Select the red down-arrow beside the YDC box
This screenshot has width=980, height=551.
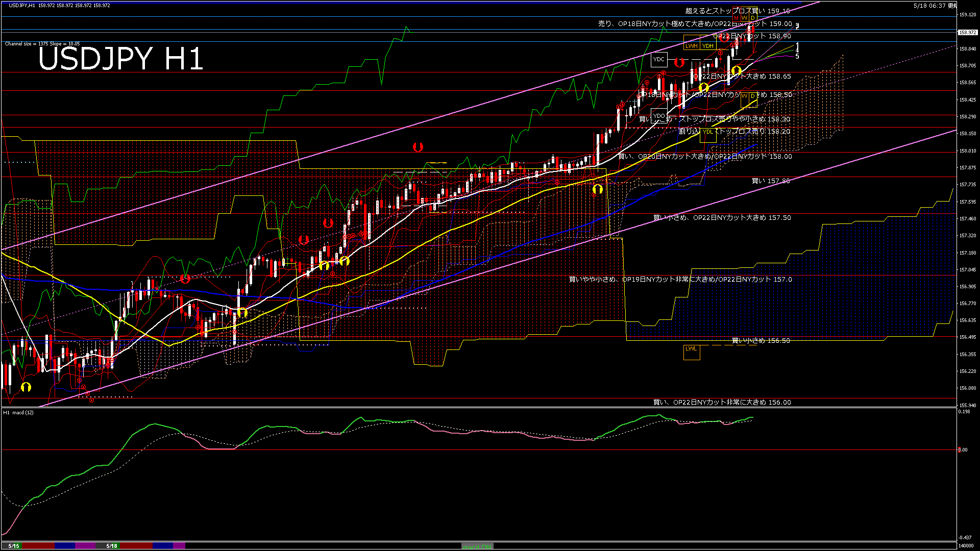pos(679,63)
